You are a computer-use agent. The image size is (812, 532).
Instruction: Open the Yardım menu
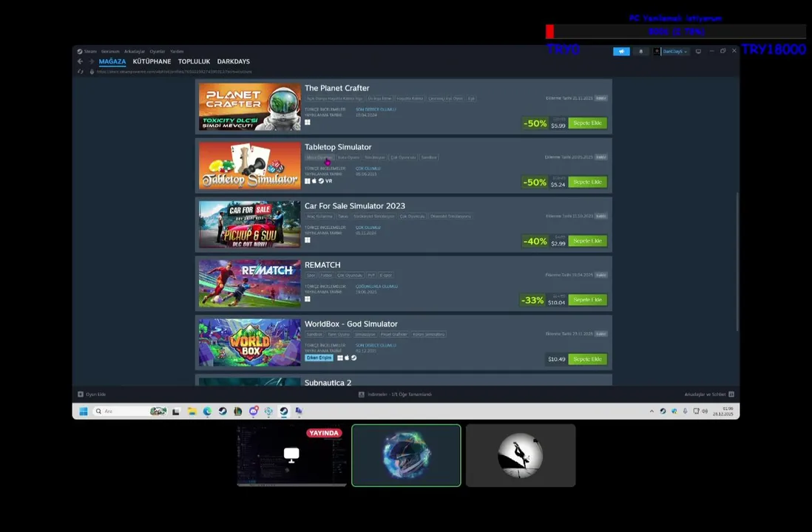(x=177, y=51)
